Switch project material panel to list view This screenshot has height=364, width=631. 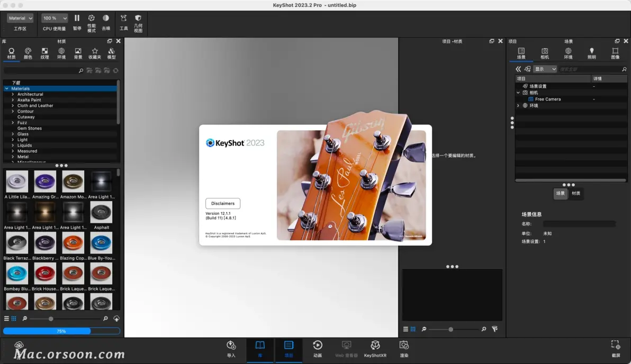(x=405, y=329)
